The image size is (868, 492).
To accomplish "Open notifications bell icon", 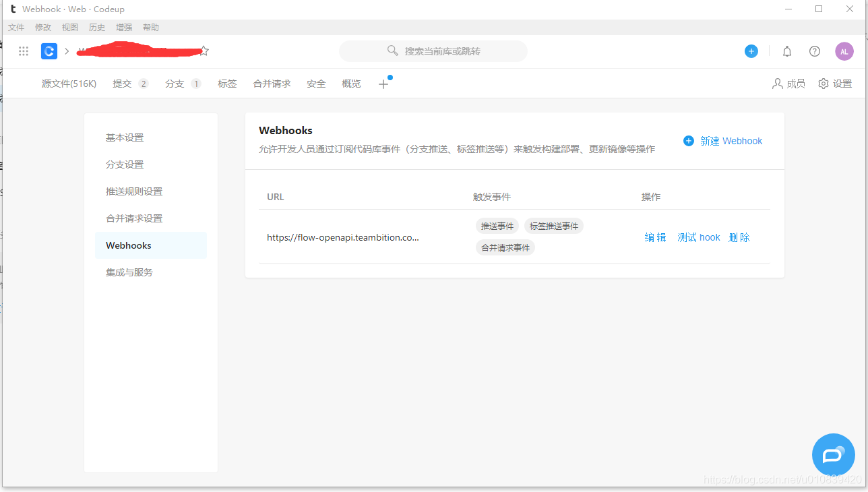I will pos(787,51).
